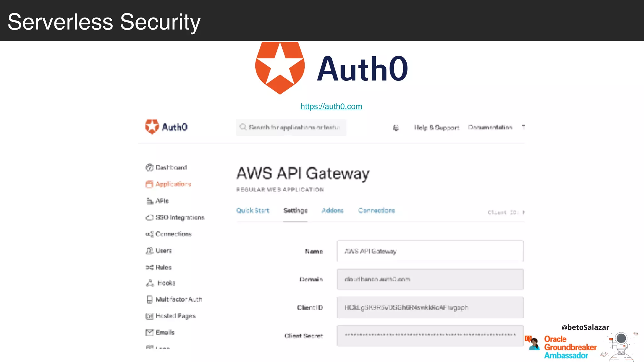Open Emails in the sidebar
This screenshot has width=644, height=362.
pos(165,332)
